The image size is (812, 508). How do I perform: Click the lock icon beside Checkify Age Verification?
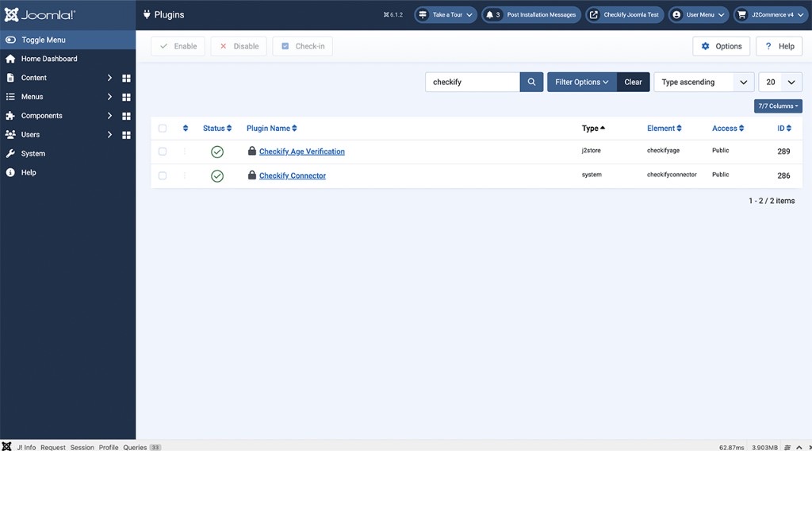pos(251,151)
